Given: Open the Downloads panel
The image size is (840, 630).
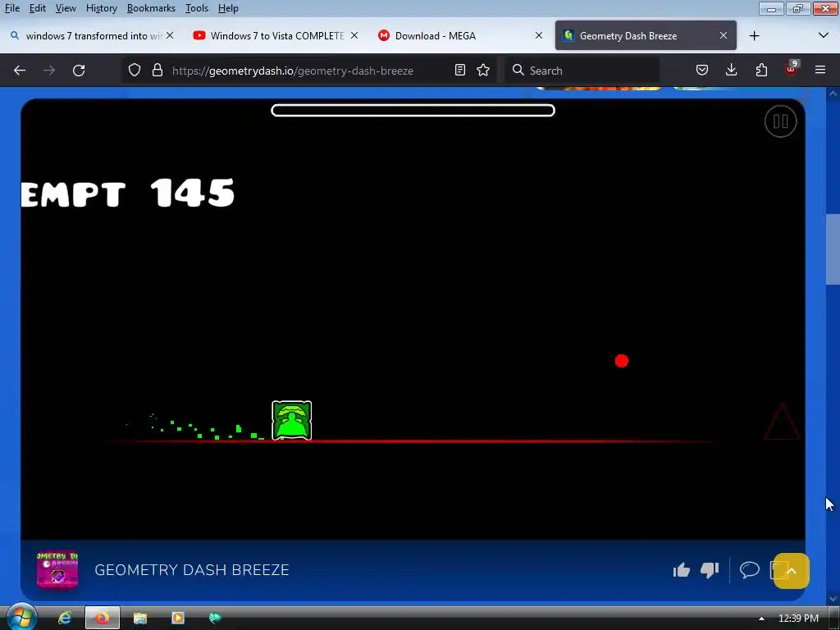Looking at the screenshot, I should point(731,71).
